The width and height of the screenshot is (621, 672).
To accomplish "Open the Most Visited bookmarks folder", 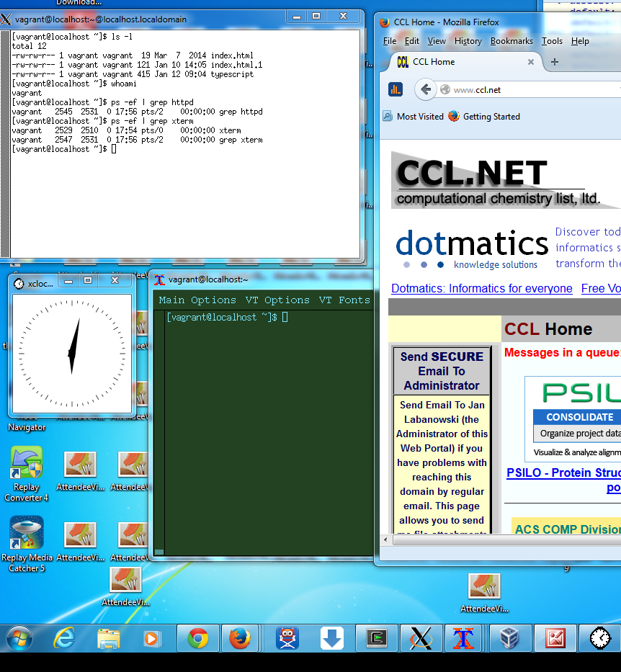I will (414, 116).
